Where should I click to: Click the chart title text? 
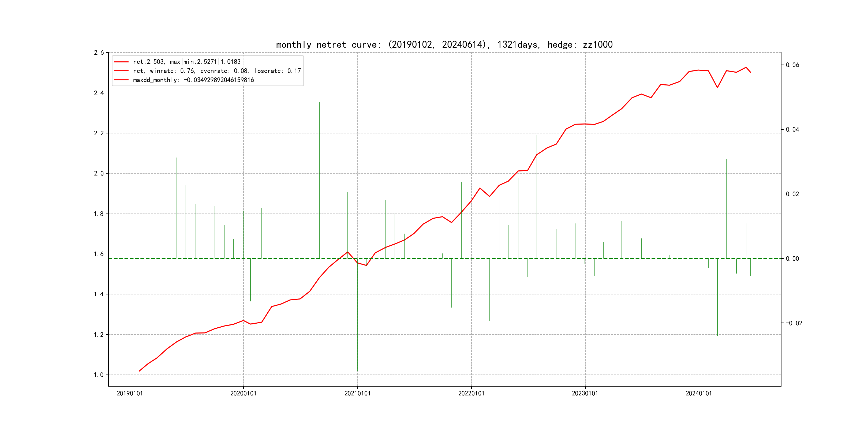coord(444,44)
